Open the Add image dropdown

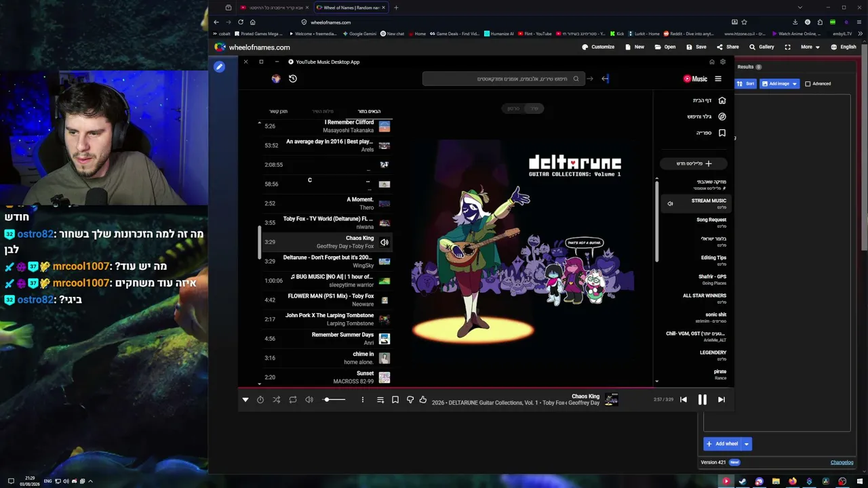[x=779, y=84]
